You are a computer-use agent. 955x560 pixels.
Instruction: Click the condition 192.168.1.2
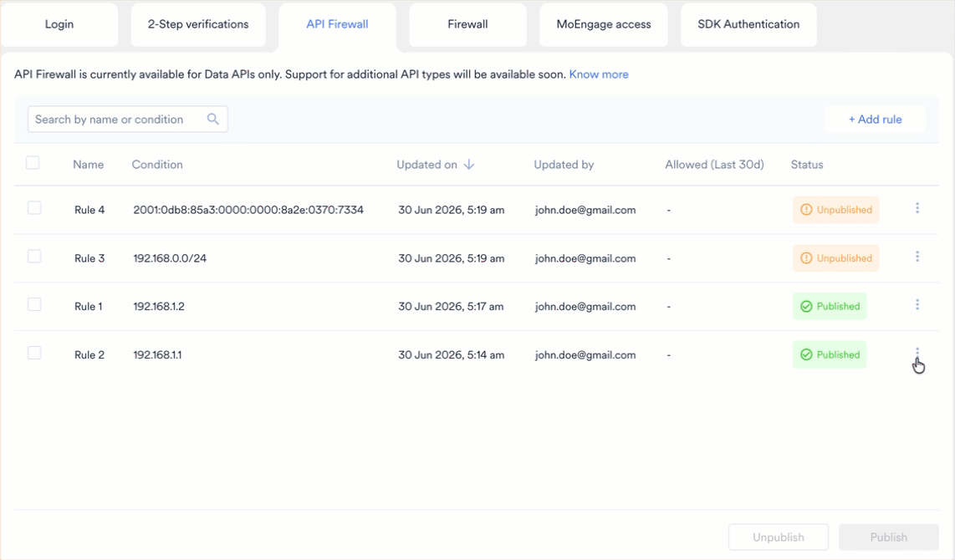[x=159, y=306]
